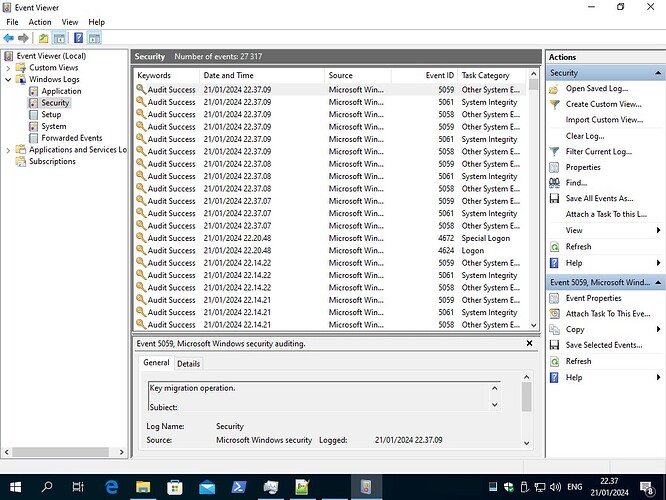Sort by the Event ID column header

(x=425, y=75)
